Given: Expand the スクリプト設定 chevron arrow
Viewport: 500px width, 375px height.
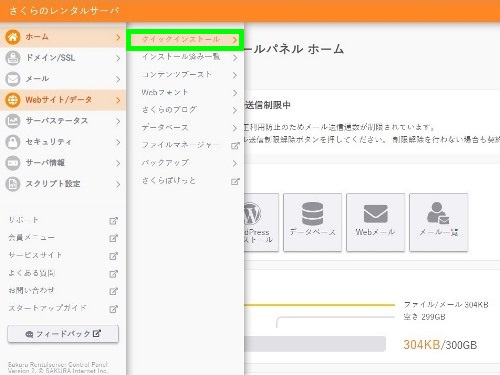Looking at the screenshot, I should tap(118, 184).
